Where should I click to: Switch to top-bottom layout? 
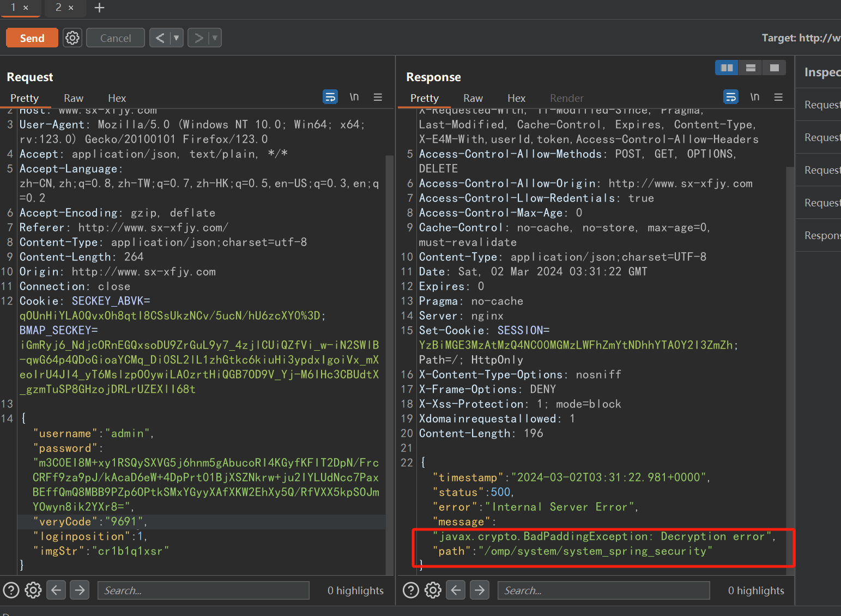[751, 68]
